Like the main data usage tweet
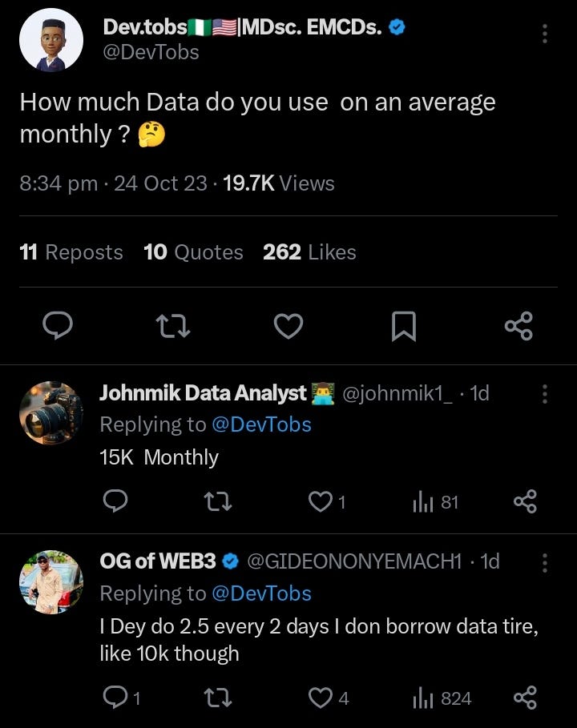 coord(288,325)
